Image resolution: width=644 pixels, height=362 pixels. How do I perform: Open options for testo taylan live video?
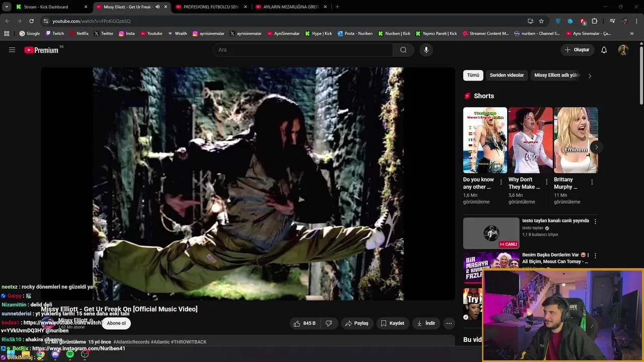(x=595, y=222)
